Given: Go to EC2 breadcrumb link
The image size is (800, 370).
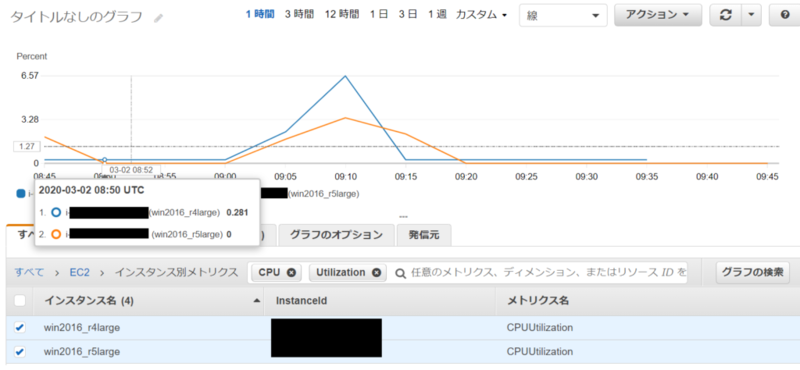Looking at the screenshot, I should [80, 273].
